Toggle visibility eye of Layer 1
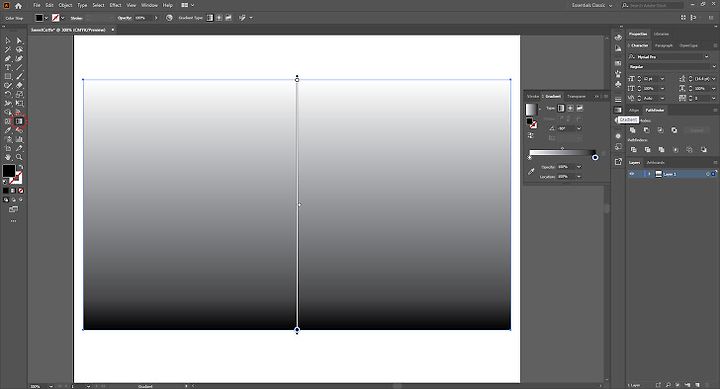Screen dimensions: 720x389 [632, 174]
